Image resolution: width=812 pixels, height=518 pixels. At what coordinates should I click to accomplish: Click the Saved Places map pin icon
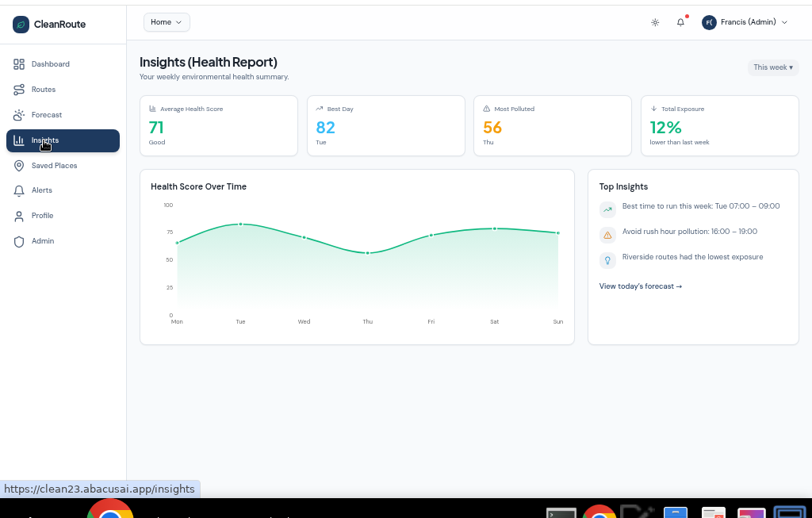click(19, 166)
